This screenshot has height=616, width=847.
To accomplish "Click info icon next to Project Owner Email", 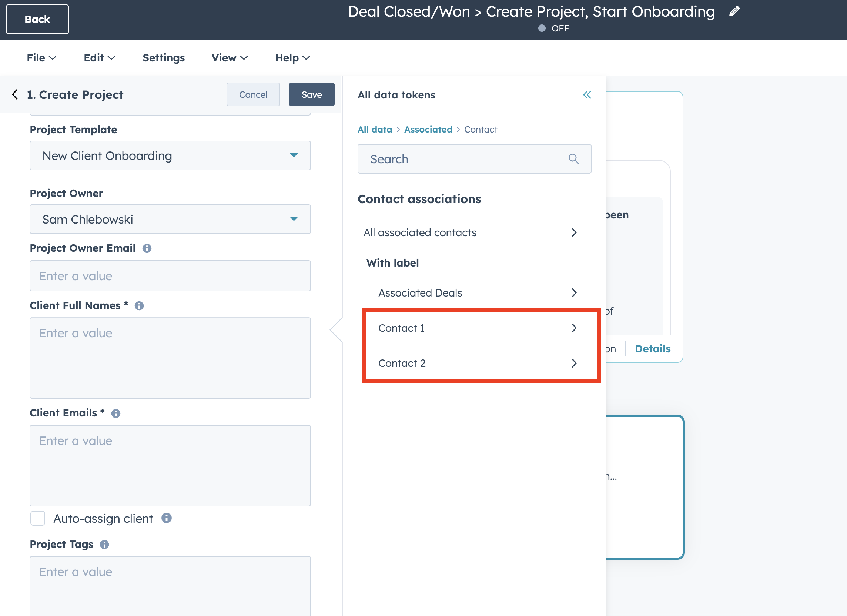I will click(147, 248).
